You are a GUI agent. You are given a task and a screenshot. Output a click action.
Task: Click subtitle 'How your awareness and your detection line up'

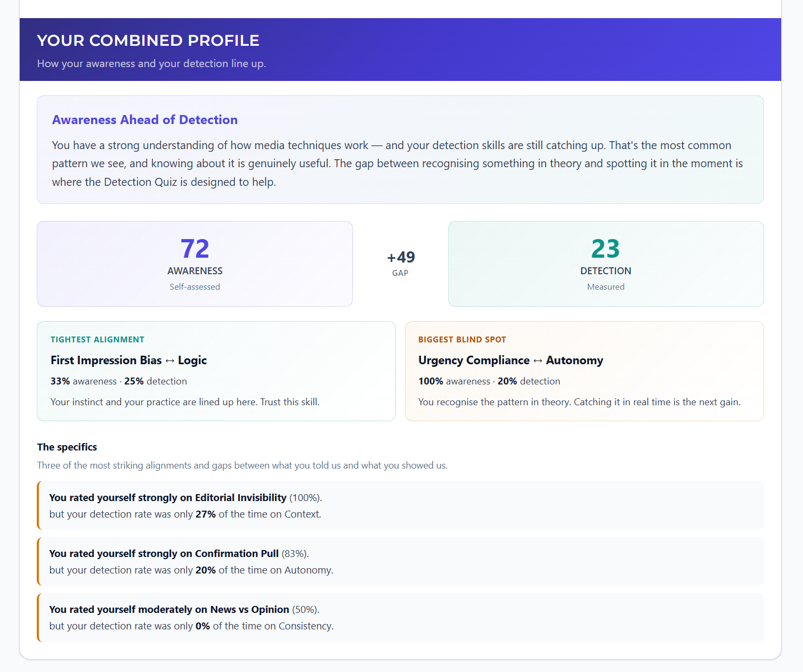coord(151,64)
